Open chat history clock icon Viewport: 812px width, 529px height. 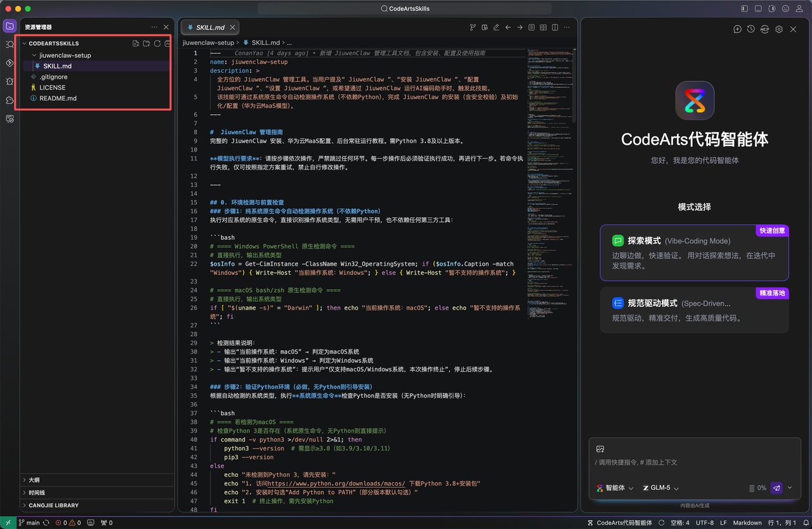(x=751, y=29)
